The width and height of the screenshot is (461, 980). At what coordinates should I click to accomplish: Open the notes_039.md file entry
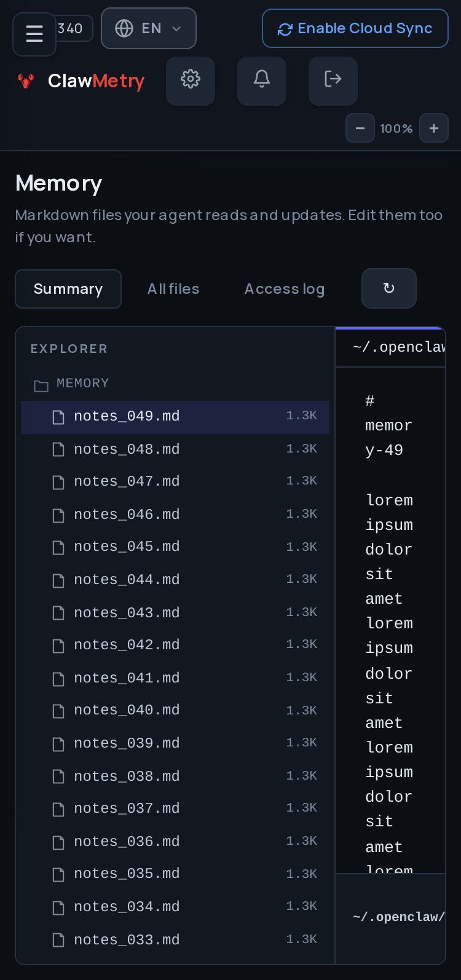point(175,743)
